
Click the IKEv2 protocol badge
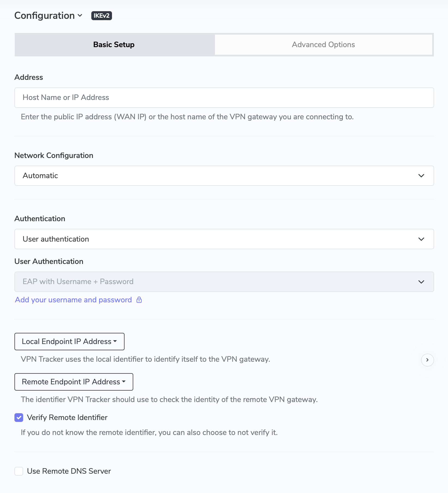click(x=101, y=16)
